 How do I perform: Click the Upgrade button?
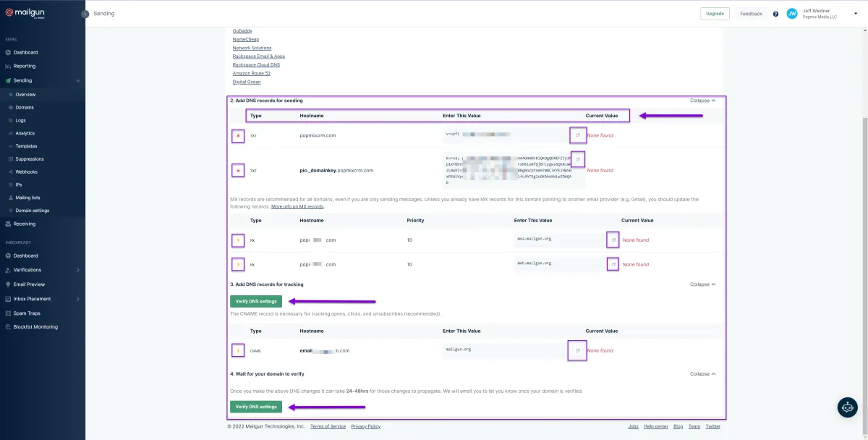715,14
